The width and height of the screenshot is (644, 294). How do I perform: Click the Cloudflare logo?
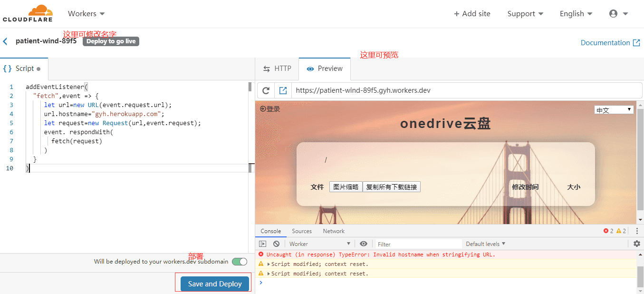coord(28,13)
